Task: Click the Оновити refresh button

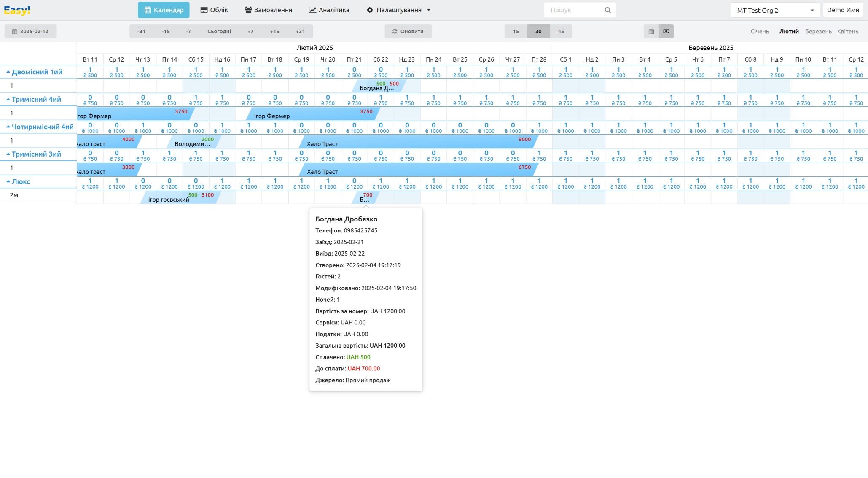Action: (408, 31)
